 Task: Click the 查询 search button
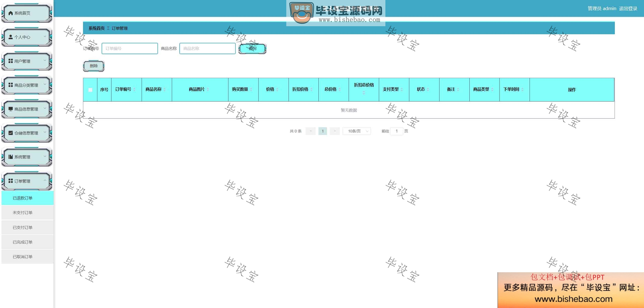pyautogui.click(x=252, y=49)
